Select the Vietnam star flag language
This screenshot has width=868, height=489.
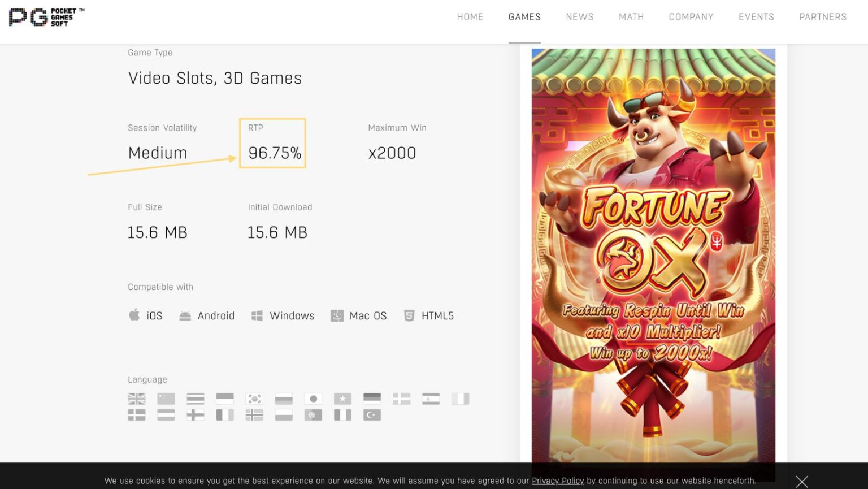(342, 399)
